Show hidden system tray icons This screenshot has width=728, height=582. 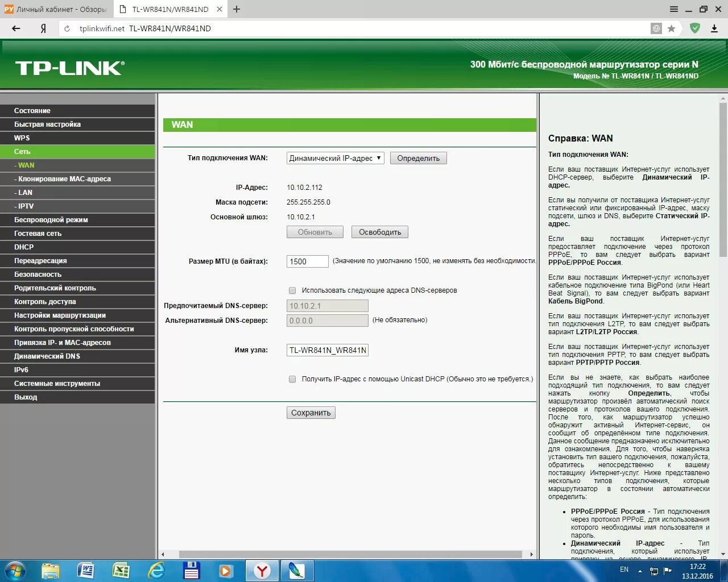640,571
